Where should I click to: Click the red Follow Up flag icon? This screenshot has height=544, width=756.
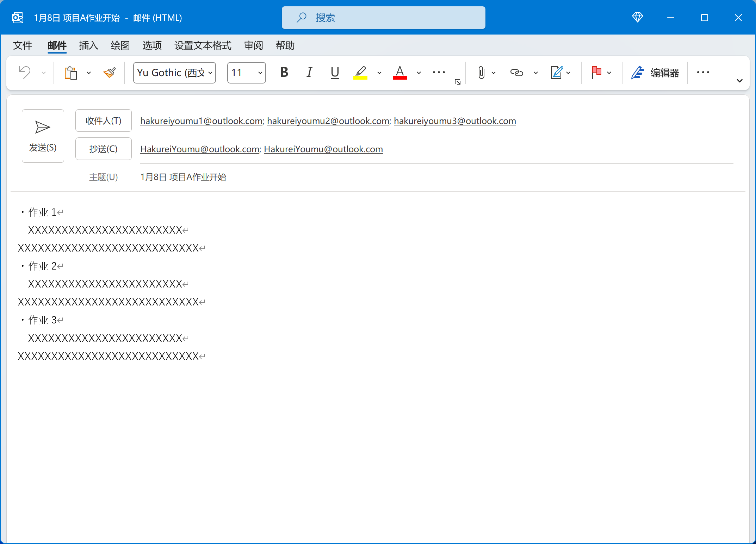coord(596,73)
